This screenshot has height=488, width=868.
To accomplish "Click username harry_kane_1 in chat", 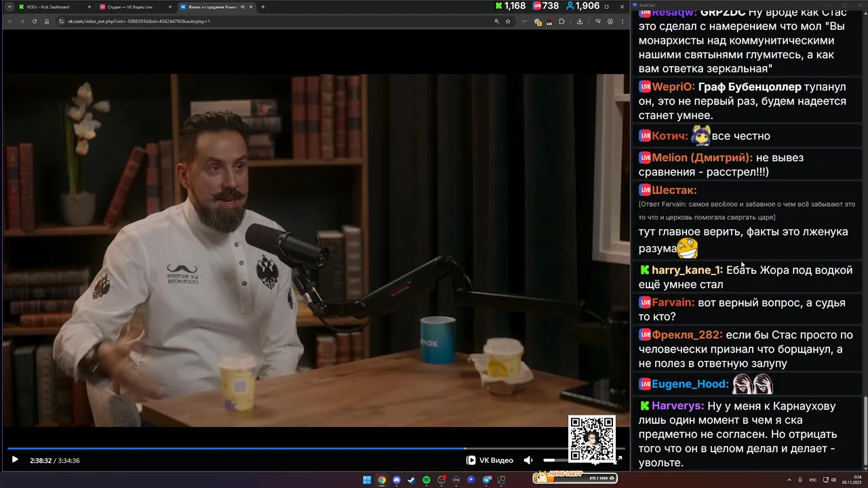I will click(x=687, y=270).
